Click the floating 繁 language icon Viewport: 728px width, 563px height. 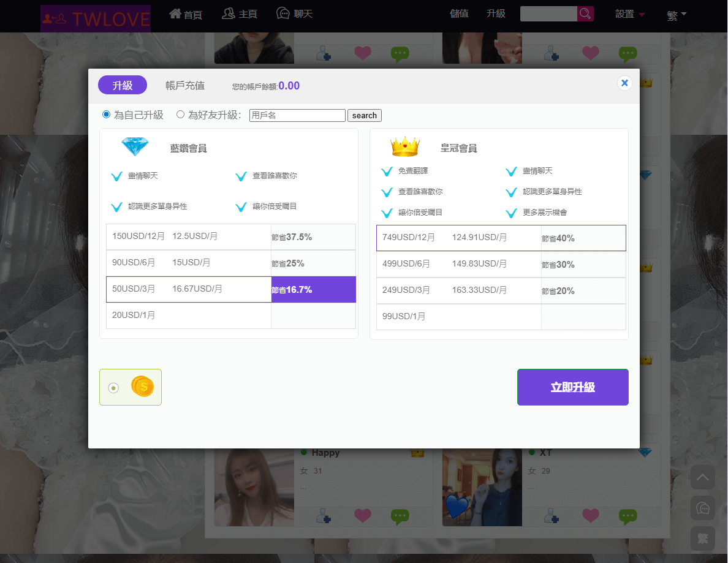tap(702, 538)
